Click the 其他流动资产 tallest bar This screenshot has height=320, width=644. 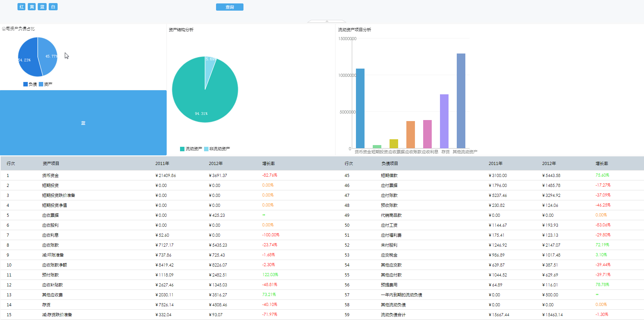tap(461, 101)
